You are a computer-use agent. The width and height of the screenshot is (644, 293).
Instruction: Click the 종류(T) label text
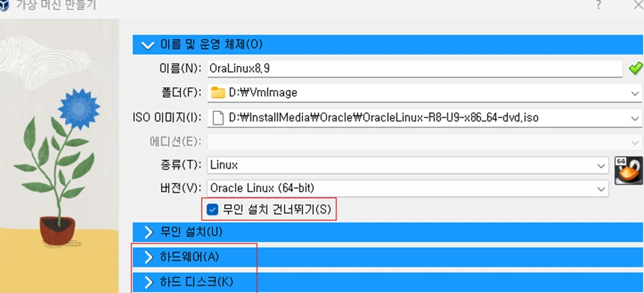[x=181, y=165]
